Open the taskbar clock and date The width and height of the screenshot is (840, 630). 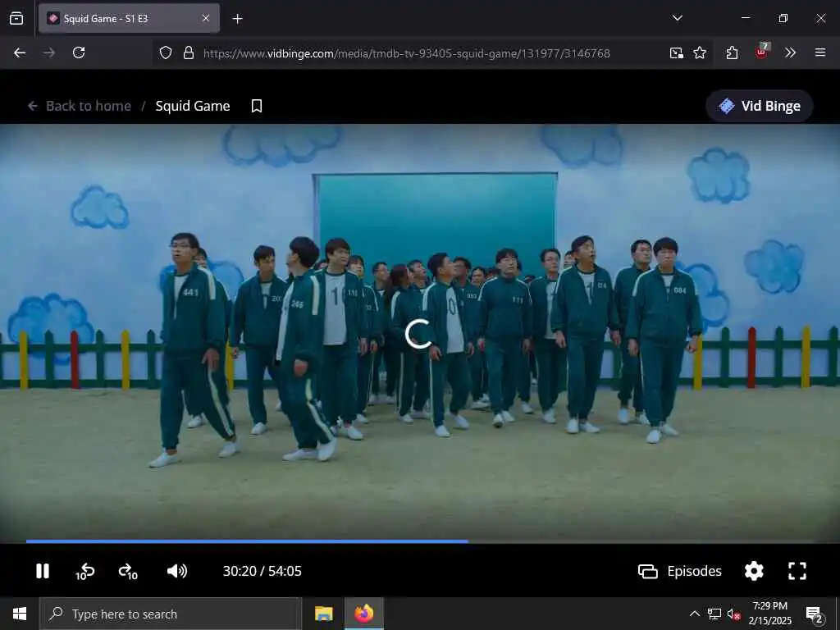coord(769,614)
